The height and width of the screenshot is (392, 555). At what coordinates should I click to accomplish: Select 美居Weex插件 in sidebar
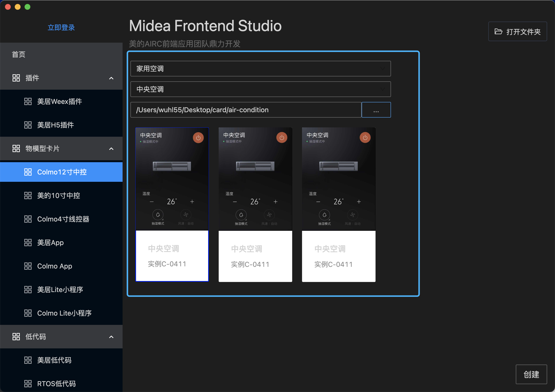pyautogui.click(x=61, y=101)
